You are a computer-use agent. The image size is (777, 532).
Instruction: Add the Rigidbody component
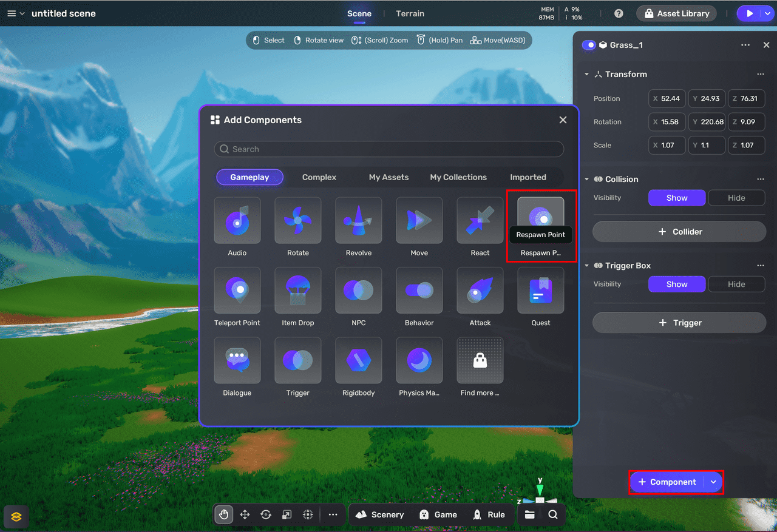click(x=358, y=362)
